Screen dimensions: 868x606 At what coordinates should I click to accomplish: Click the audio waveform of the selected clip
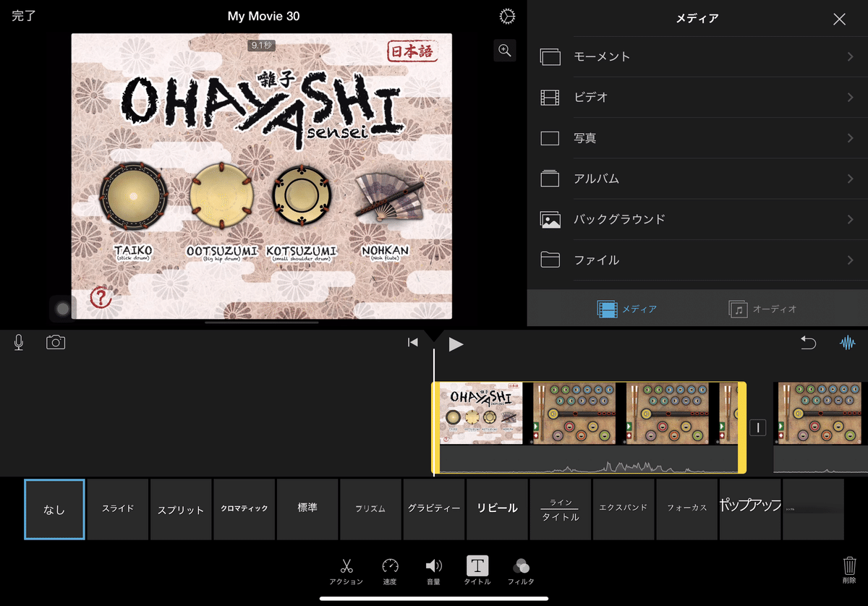coord(588,459)
